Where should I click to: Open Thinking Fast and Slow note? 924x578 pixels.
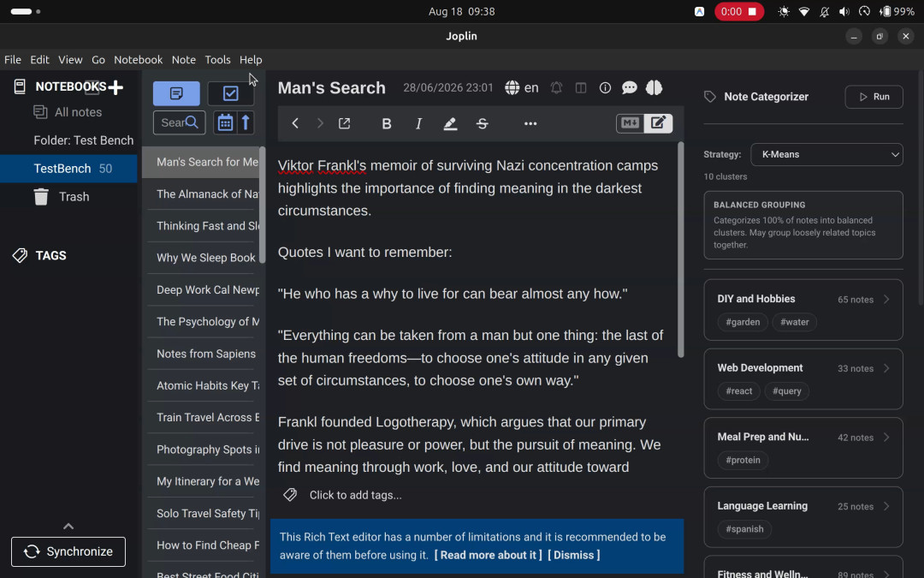point(204,226)
